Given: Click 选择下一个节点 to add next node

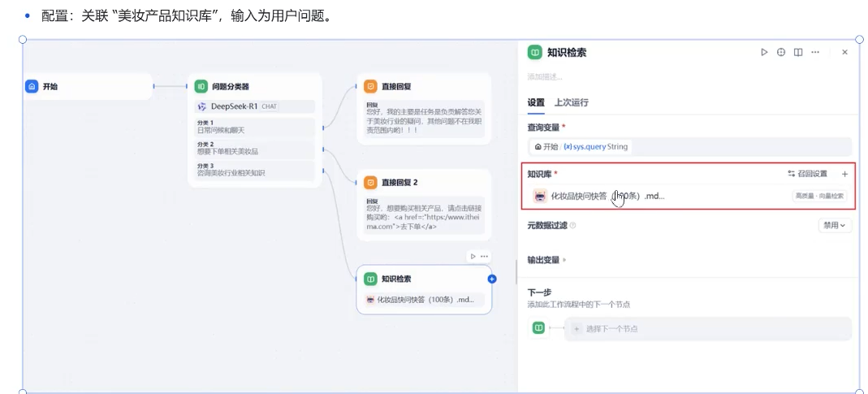Looking at the screenshot, I should pos(707,329).
